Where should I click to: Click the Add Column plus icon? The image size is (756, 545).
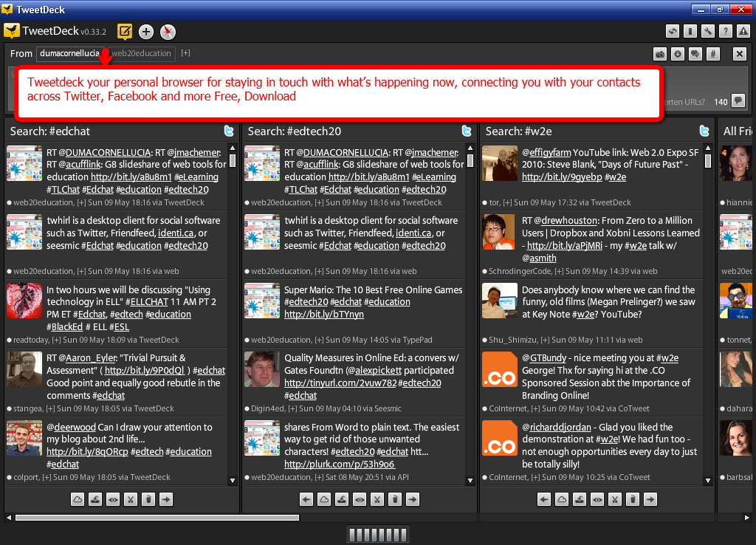(x=146, y=32)
